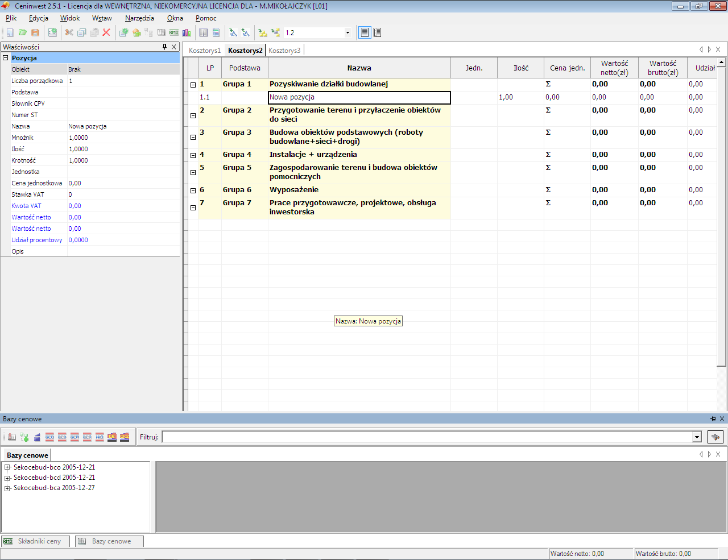
Task: Click the CP catalog icon
Action: tap(112, 437)
